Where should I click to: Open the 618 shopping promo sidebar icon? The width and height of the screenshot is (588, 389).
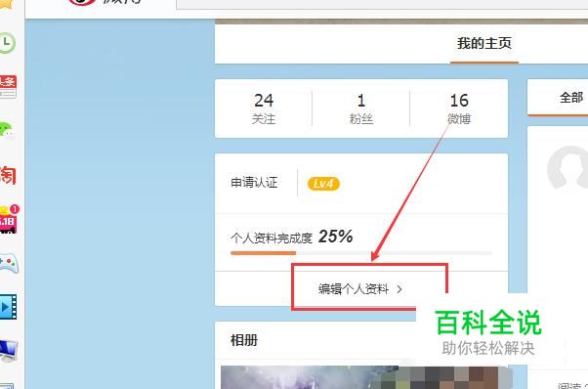8,220
